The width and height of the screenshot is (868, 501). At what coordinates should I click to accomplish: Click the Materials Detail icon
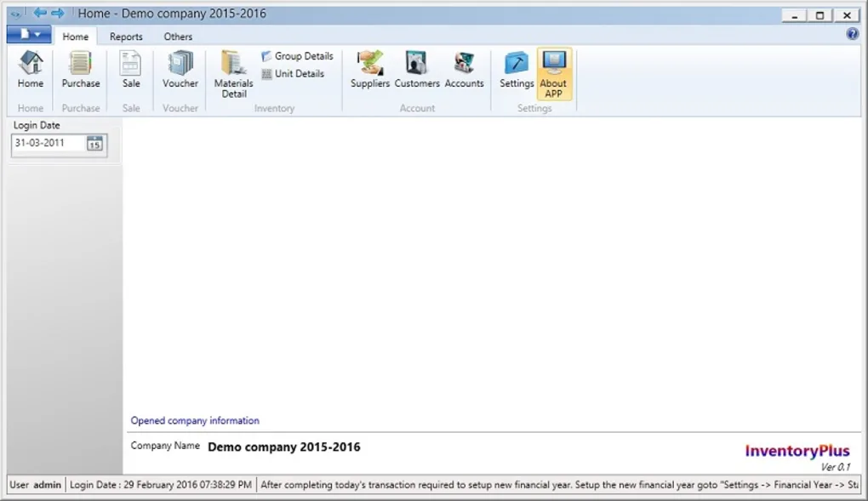(x=232, y=72)
